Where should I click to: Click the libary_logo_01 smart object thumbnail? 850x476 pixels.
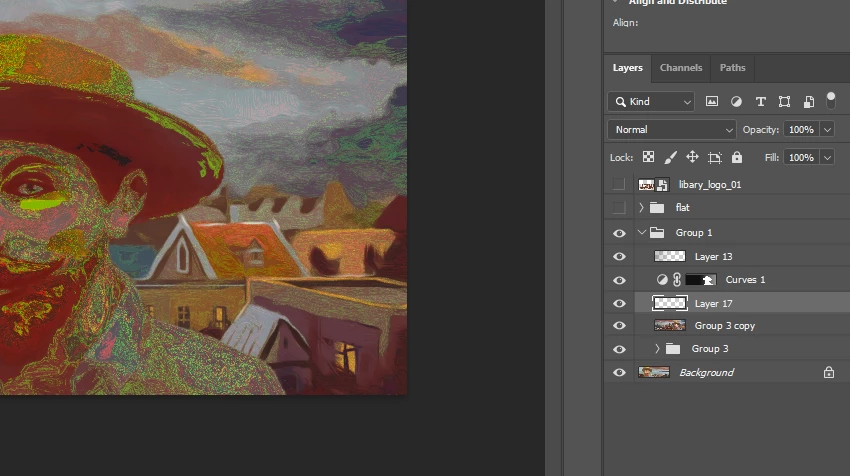[x=653, y=185]
